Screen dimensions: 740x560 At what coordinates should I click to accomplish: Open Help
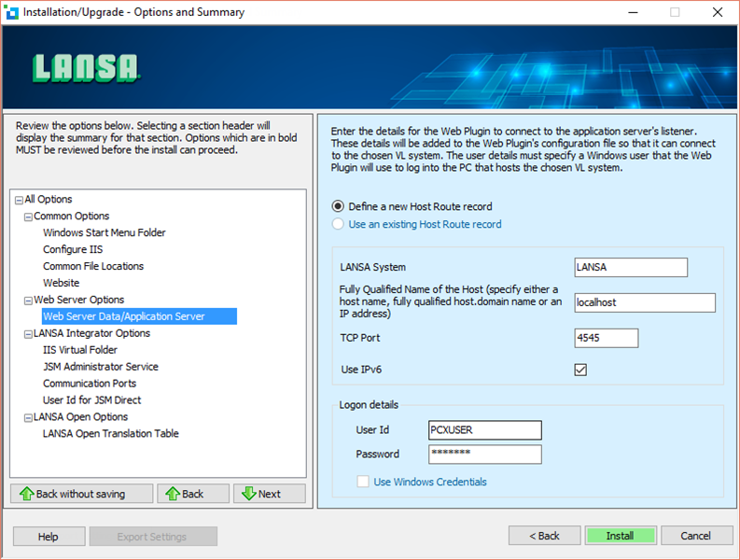(49, 537)
